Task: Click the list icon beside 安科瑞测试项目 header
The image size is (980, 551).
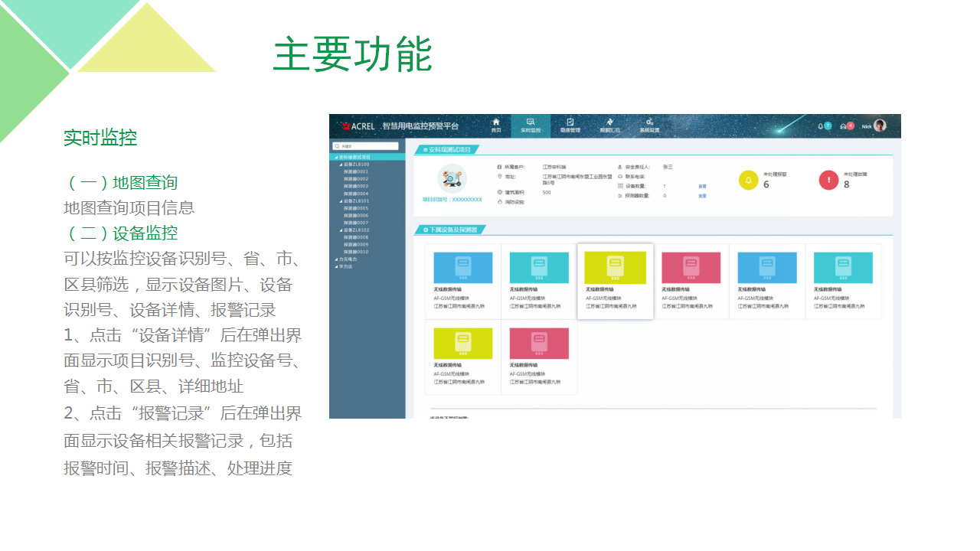Action: pos(426,149)
